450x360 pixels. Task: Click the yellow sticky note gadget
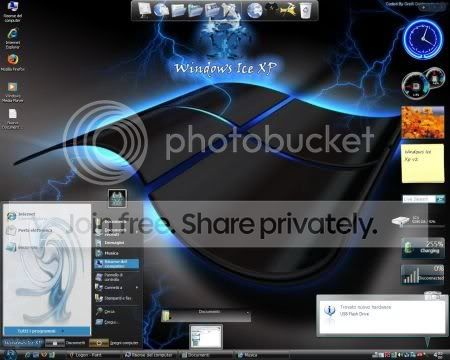(x=423, y=163)
